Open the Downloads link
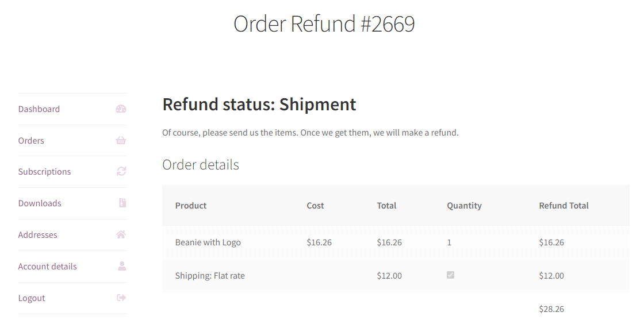This screenshot has height=320, width=644. click(40, 203)
